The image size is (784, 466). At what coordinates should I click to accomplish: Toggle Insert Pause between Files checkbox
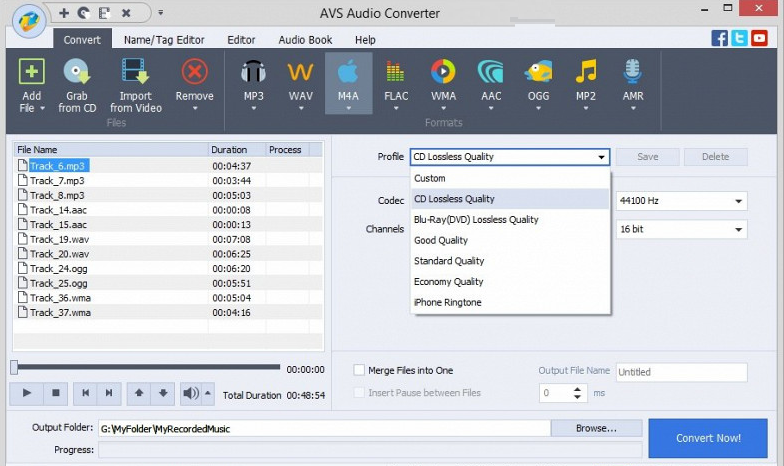click(359, 392)
